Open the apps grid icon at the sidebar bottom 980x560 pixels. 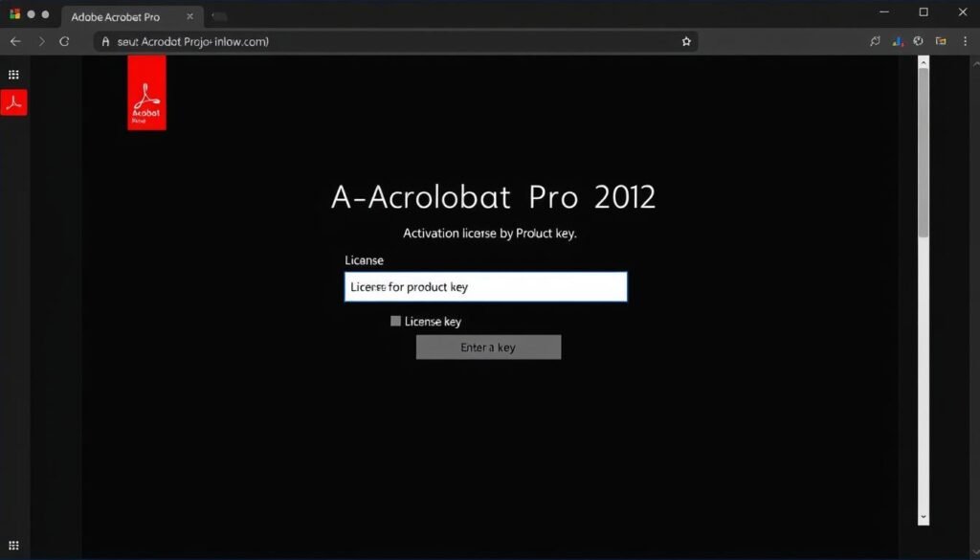pos(13,545)
